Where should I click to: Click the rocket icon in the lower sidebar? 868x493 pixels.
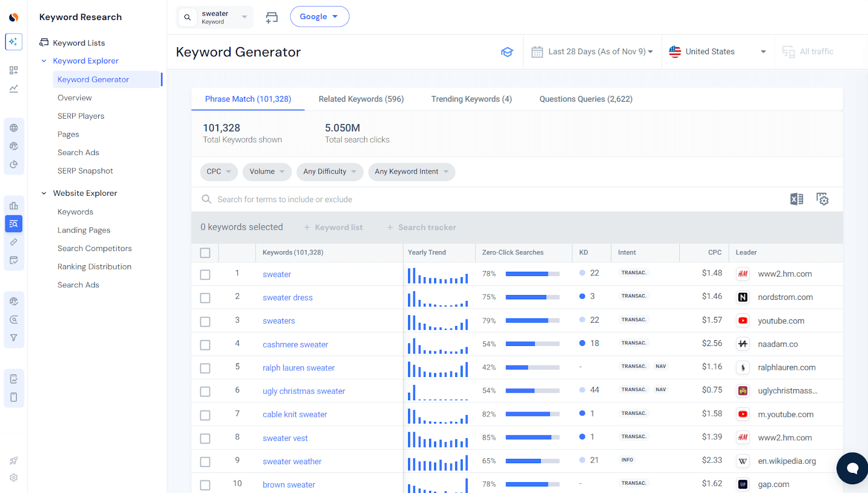(x=14, y=460)
